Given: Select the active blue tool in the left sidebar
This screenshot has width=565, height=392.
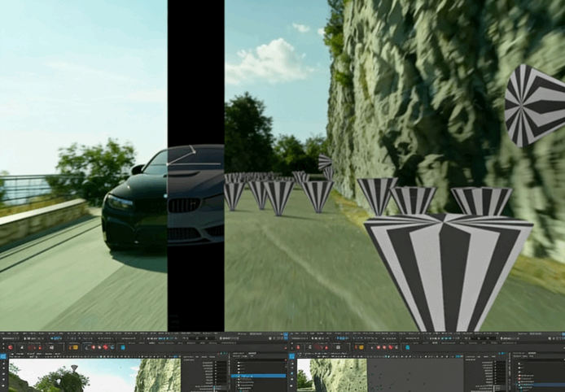Looking at the screenshot, I should click(3, 356).
